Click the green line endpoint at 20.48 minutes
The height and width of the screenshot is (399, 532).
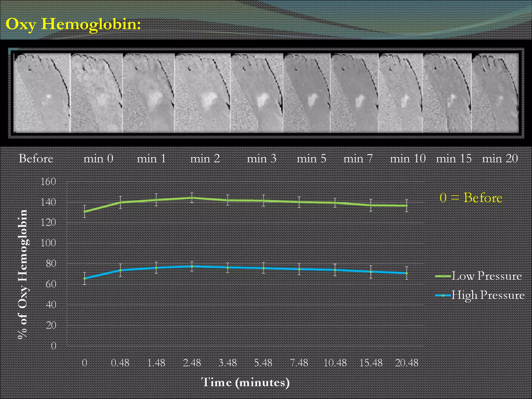click(x=407, y=206)
